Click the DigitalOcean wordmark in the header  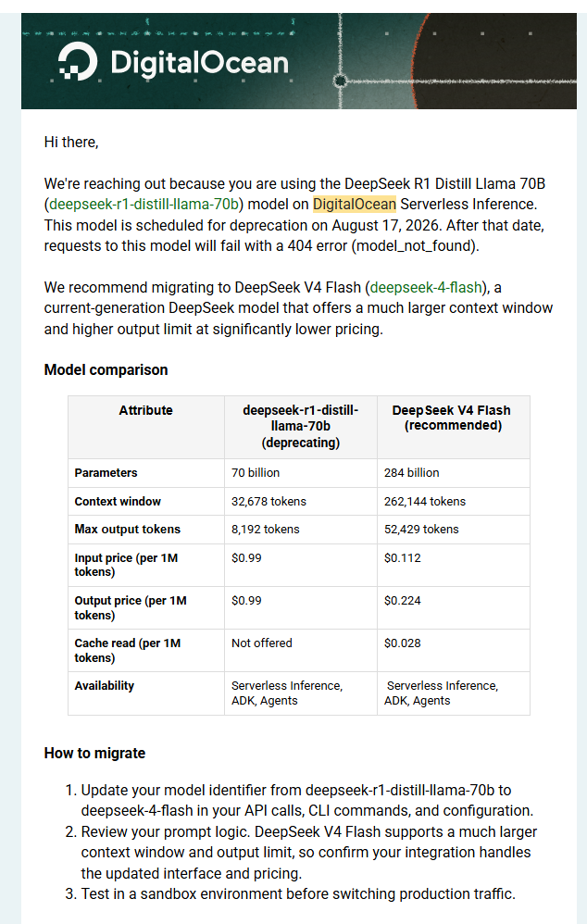(x=200, y=62)
